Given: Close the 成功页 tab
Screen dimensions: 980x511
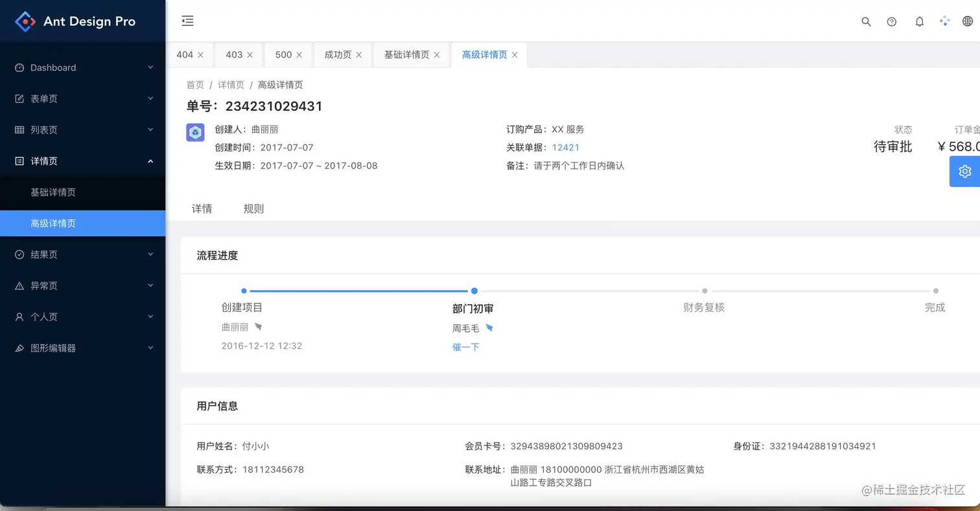Looking at the screenshot, I should pyautogui.click(x=358, y=55).
